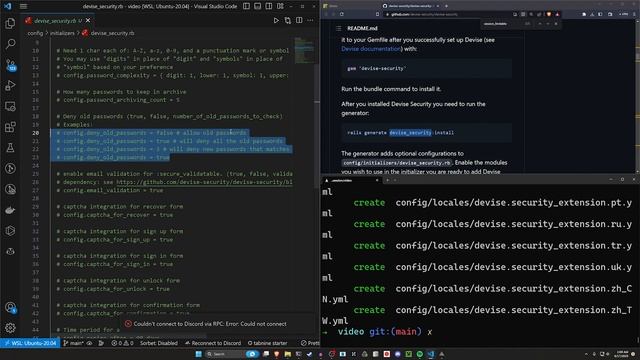The image size is (640, 360).
Task: Open the GitHub README outline list icon
Action: 338,28
